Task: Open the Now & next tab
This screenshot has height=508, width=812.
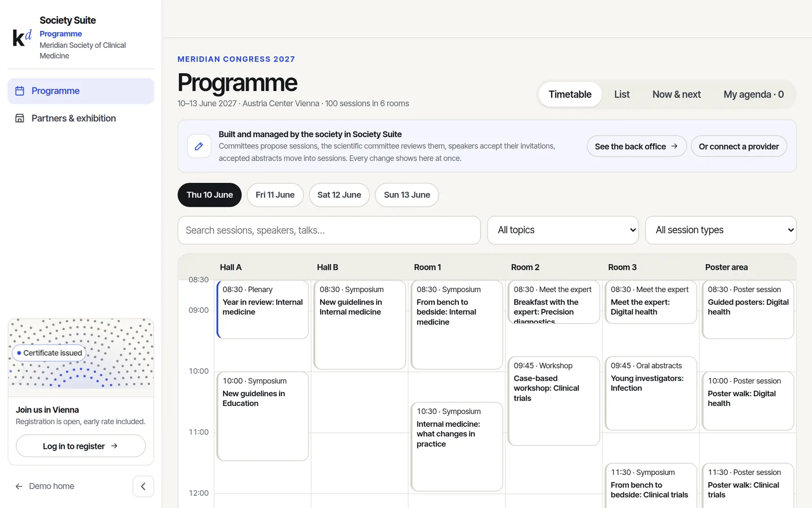Action: (676, 94)
